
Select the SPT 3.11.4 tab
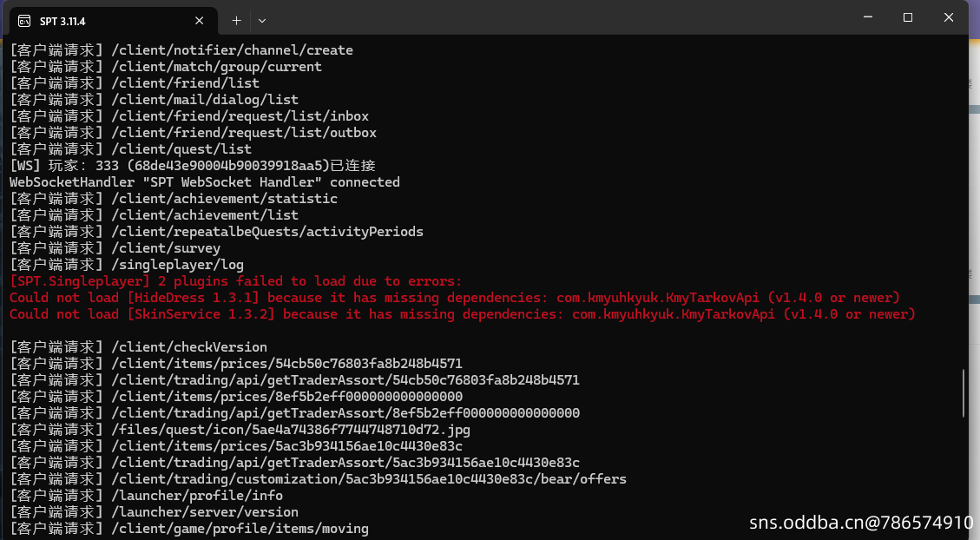(x=104, y=21)
